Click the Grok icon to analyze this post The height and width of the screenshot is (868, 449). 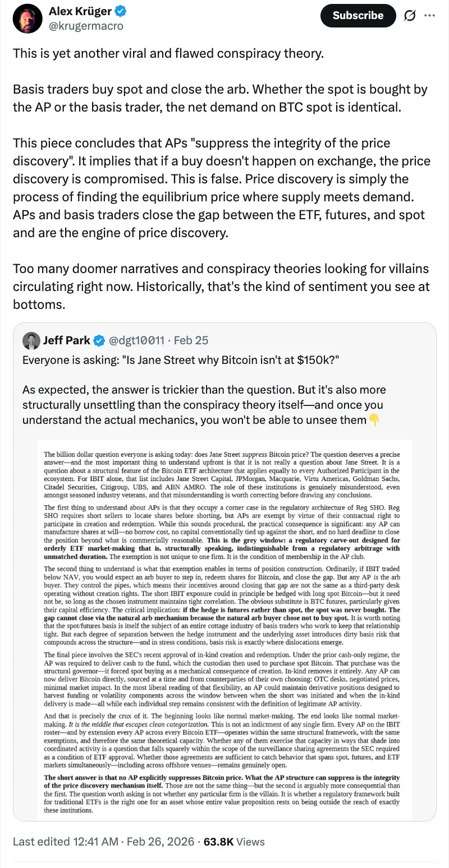pos(410,16)
